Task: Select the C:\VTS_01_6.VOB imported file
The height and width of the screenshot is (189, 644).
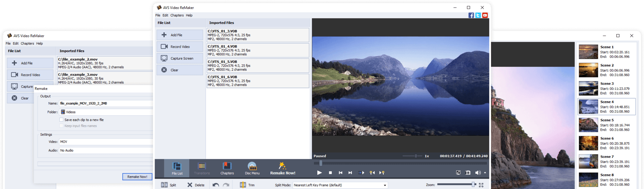Action: (258, 81)
